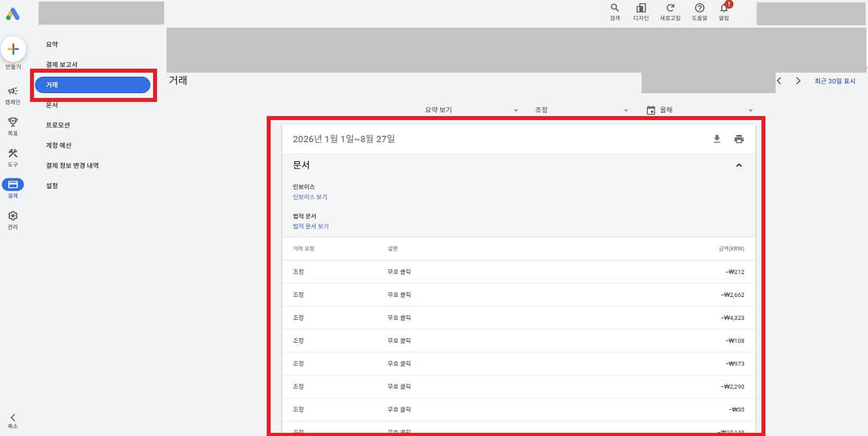The image size is (868, 436).
Task: Click the 인보이스 보기 link
Action: click(310, 197)
